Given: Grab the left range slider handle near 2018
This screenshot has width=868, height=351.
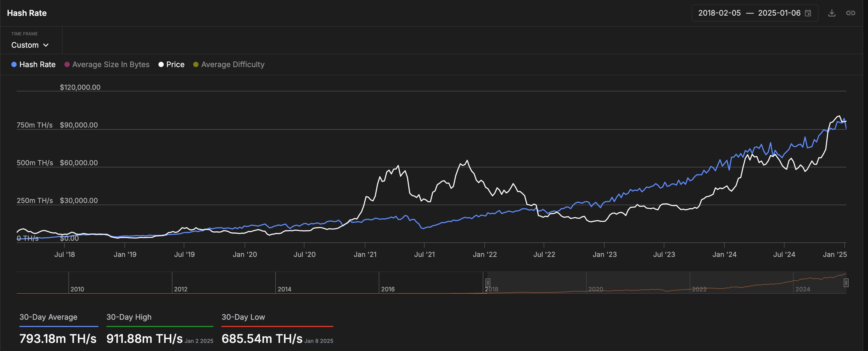Looking at the screenshot, I should click(488, 283).
